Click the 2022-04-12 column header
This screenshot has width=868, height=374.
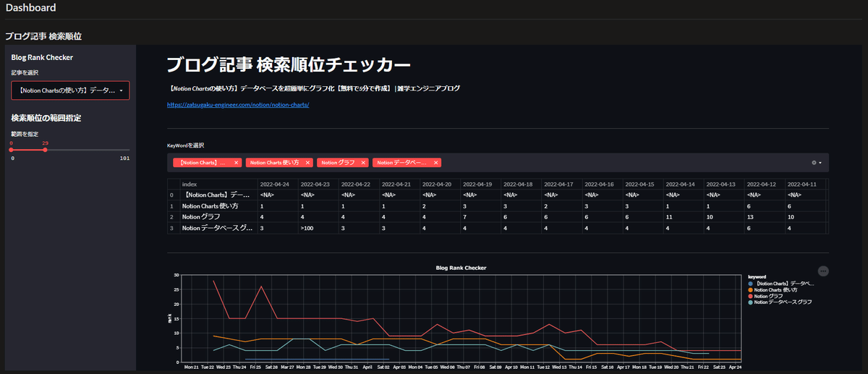(763, 184)
